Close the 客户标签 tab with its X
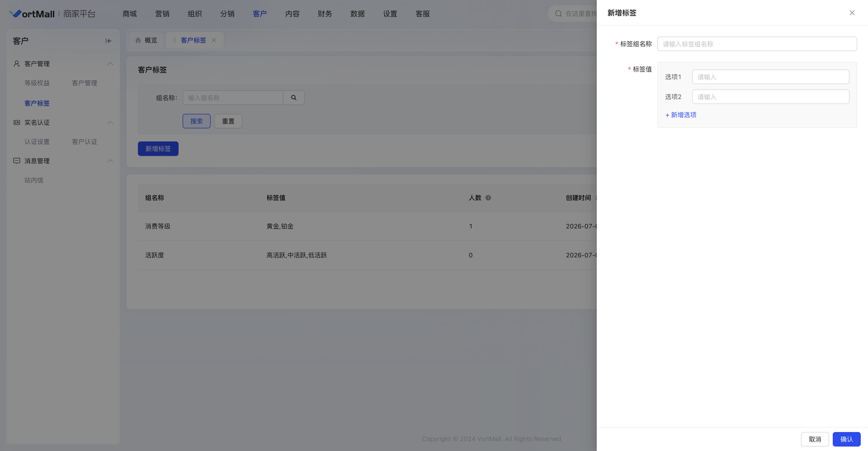The height and width of the screenshot is (451, 868). pyautogui.click(x=214, y=40)
